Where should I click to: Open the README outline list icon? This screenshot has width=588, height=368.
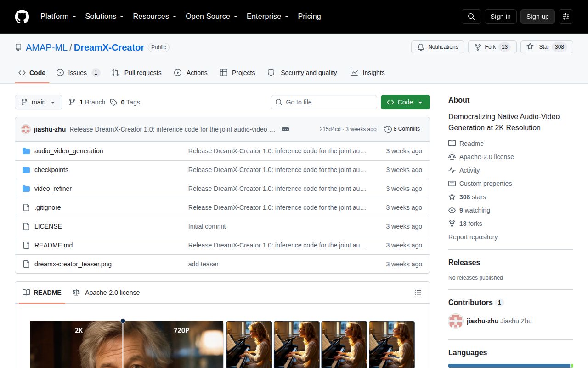[418, 293]
